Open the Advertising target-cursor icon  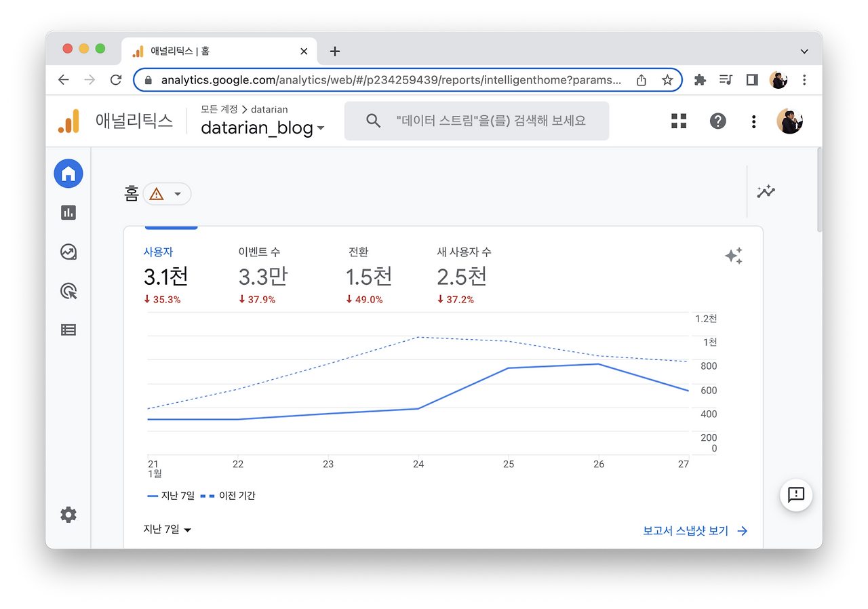pos(68,292)
